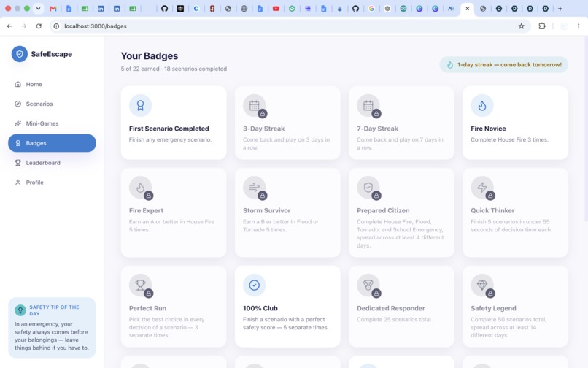This screenshot has height=368, width=588.
Task: Switch to the YouTube browser tab
Action: point(276,8)
